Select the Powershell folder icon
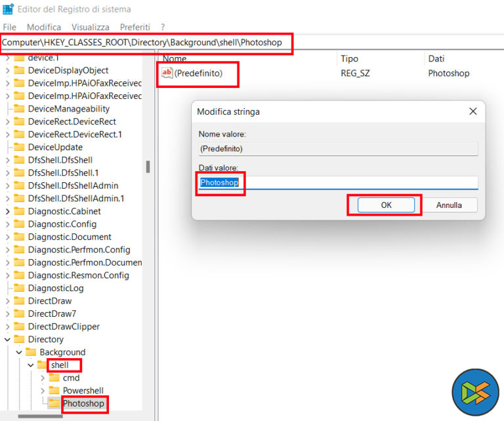The image size is (504, 421). click(54, 390)
